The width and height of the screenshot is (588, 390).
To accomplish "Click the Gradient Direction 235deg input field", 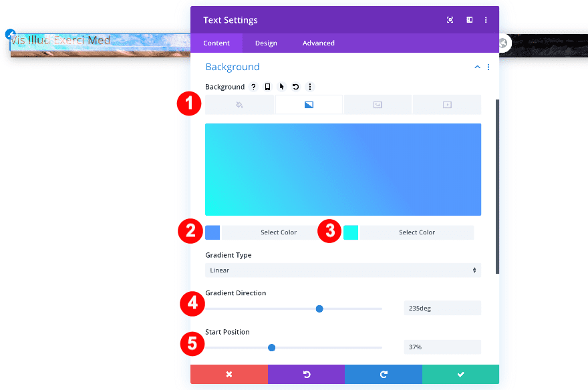I will 442,308.
